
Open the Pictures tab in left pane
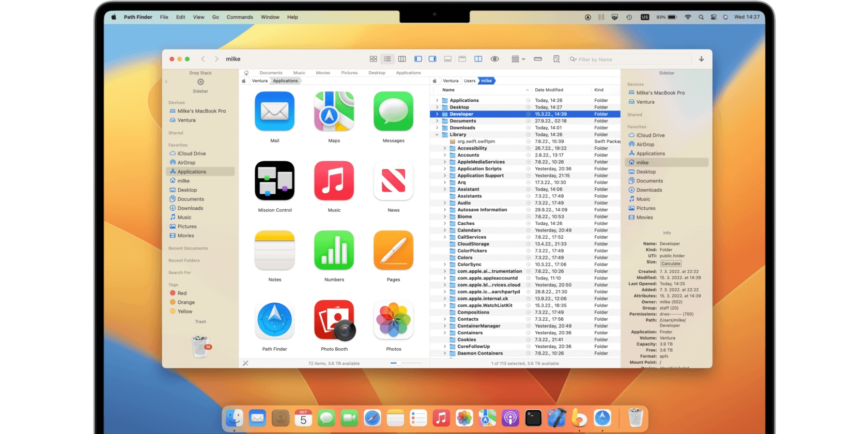coord(349,73)
